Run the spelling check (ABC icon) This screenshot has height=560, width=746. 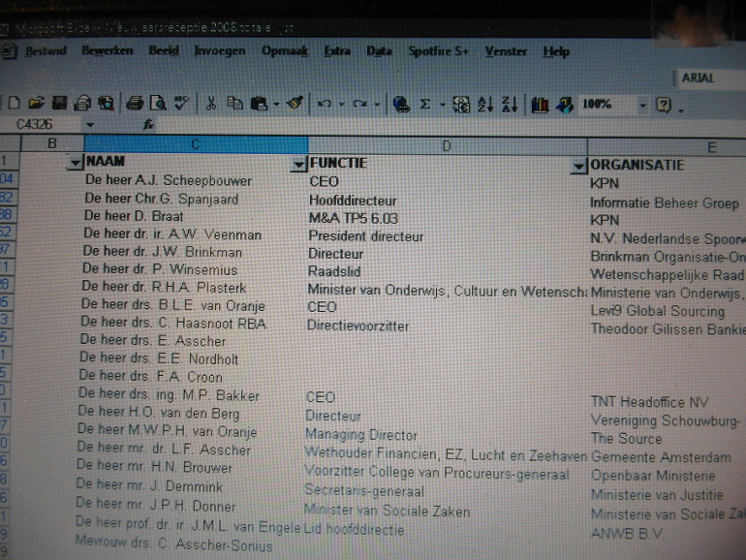(x=181, y=103)
